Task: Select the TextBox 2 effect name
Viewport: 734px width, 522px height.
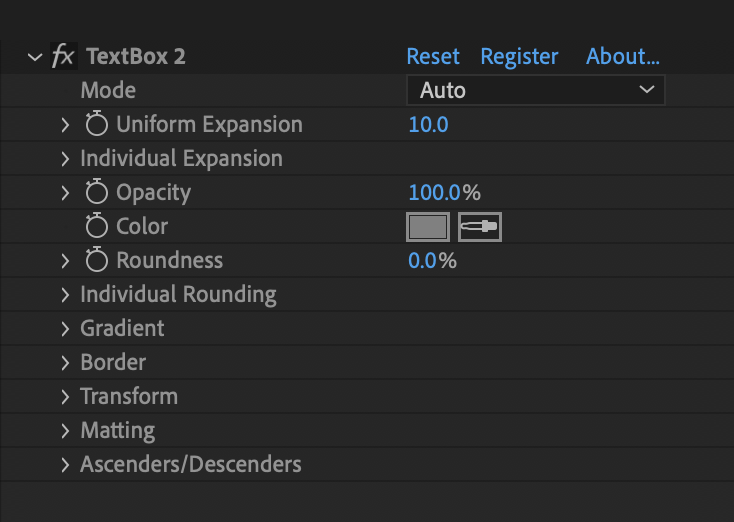Action: click(x=136, y=57)
